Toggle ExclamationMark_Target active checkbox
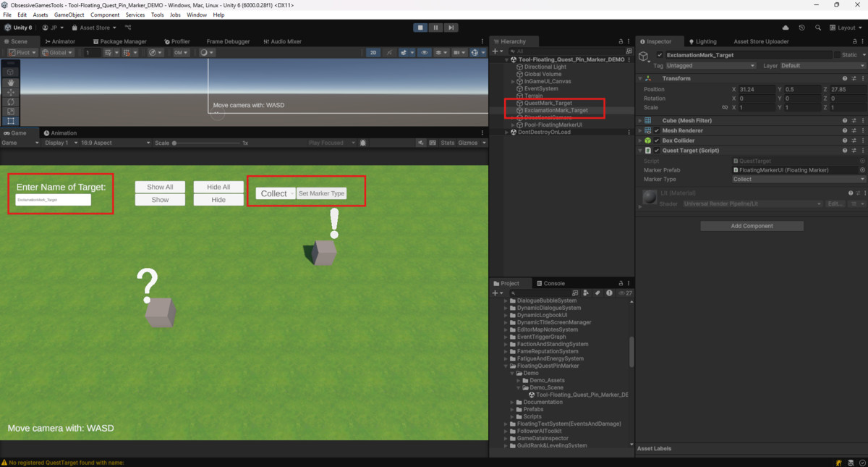868x467 pixels. pos(660,54)
